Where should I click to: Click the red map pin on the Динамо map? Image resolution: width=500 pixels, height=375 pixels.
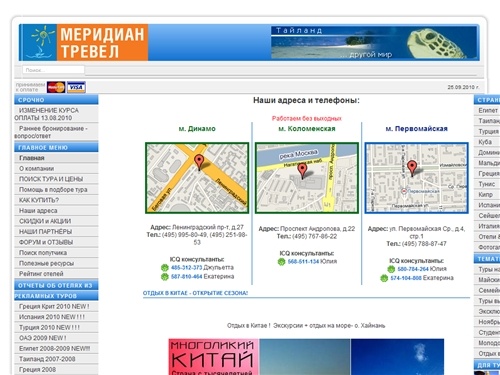pyautogui.click(x=199, y=163)
